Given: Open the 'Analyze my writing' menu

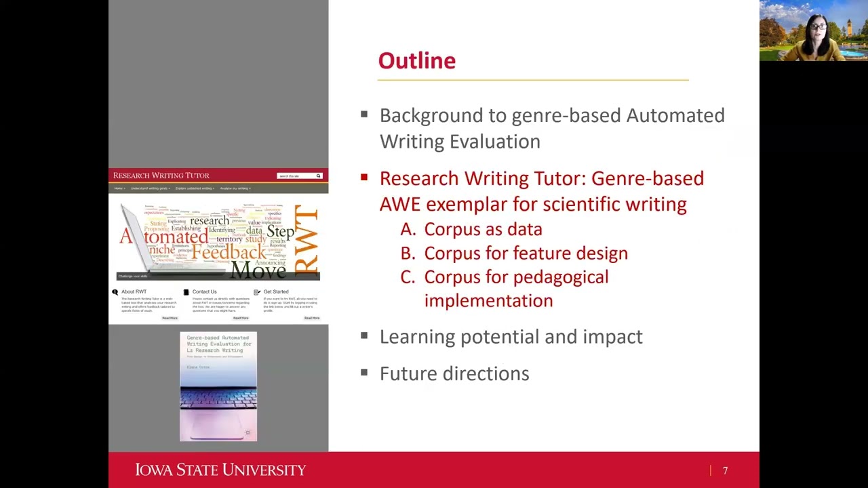Looking at the screenshot, I should [235, 188].
